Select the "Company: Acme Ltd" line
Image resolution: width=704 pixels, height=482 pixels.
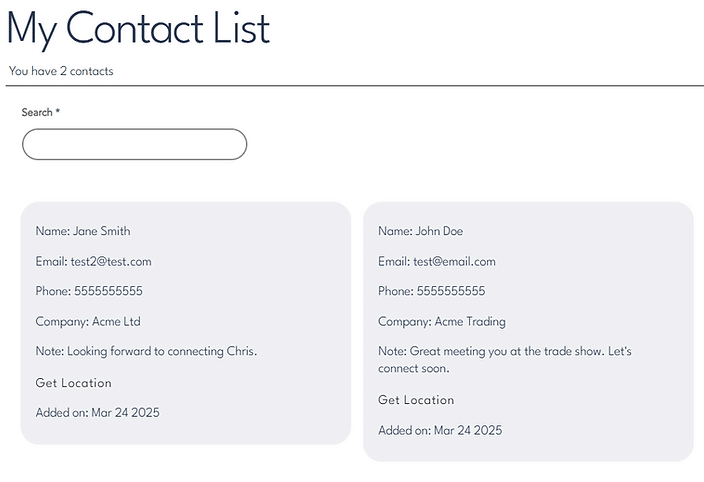pos(88,322)
